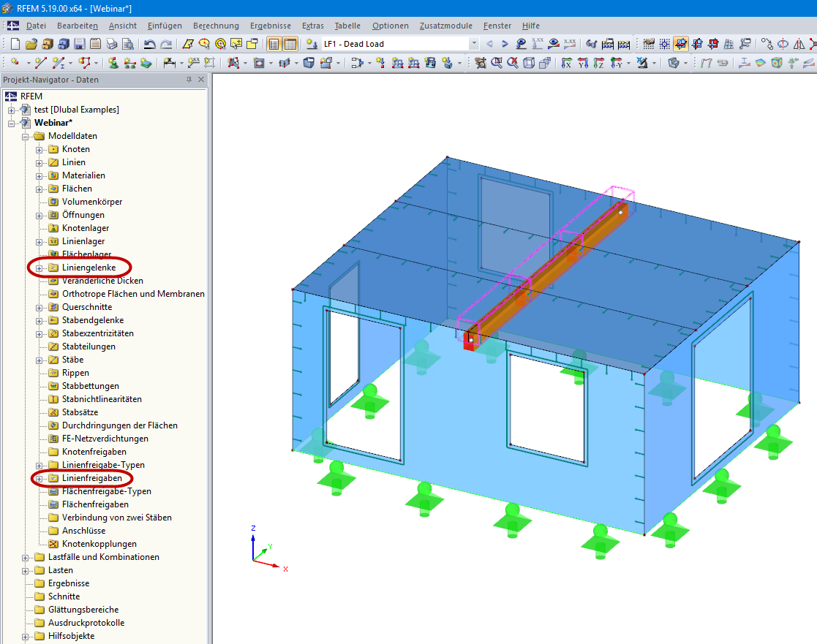Select Orthotrope Flächen und Membranen item
Viewport: 817px width, 644px height.
pos(133,294)
